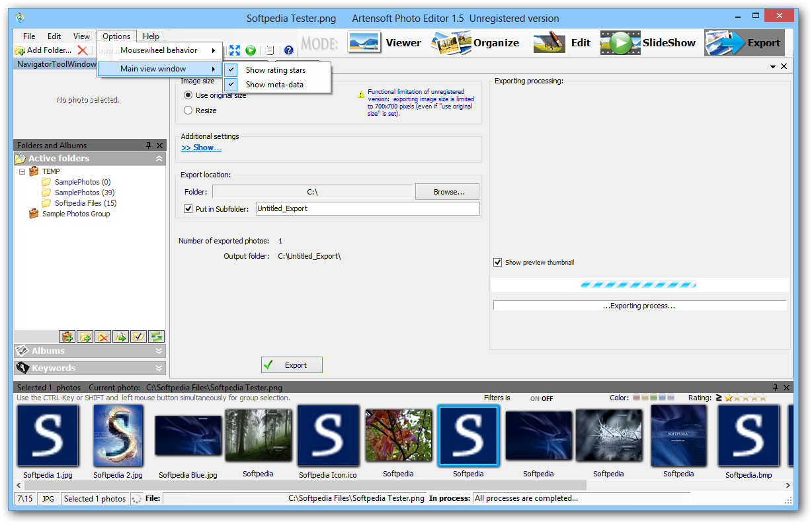This screenshot has height=524, width=812.
Task: Click the Add Folder toolbar button
Action: (x=43, y=50)
